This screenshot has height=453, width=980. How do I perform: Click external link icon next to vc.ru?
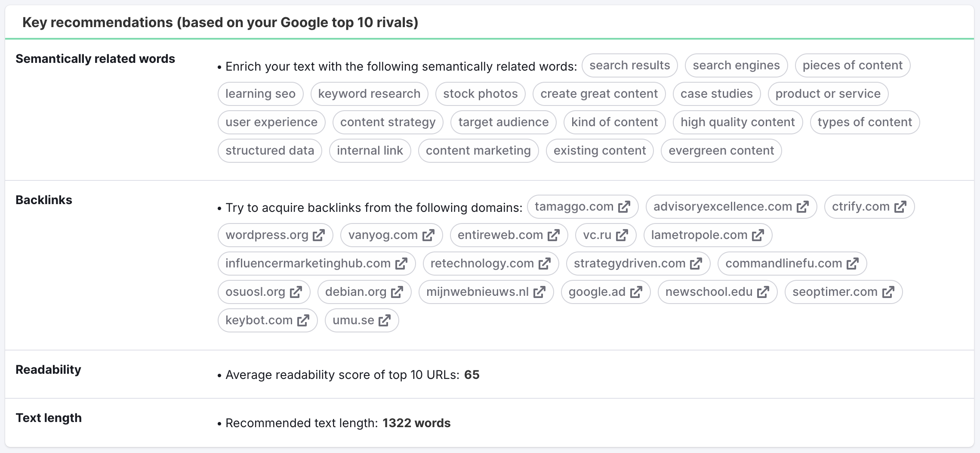(x=622, y=235)
